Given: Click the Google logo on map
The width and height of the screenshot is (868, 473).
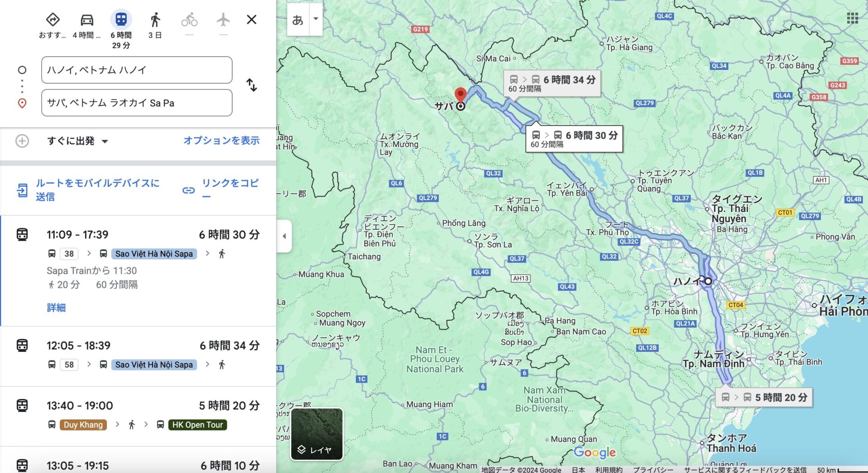Looking at the screenshot, I should (x=595, y=452).
